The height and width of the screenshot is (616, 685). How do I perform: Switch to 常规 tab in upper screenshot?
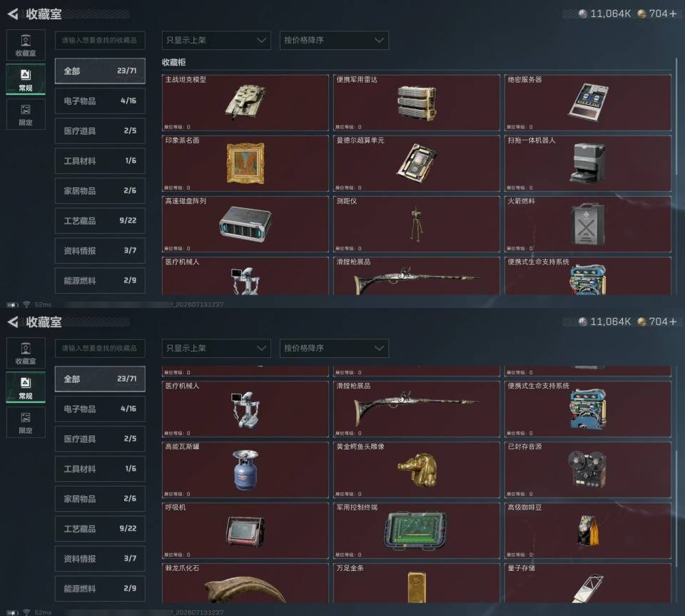[x=26, y=79]
